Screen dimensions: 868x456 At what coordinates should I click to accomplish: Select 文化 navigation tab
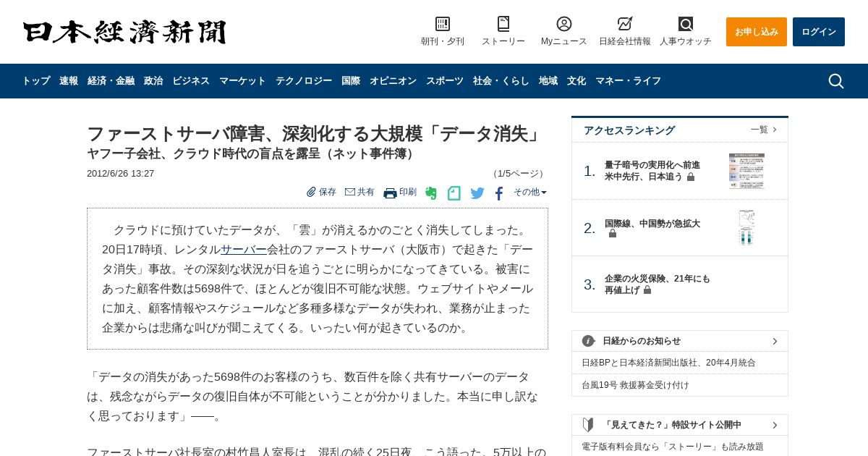pos(576,81)
